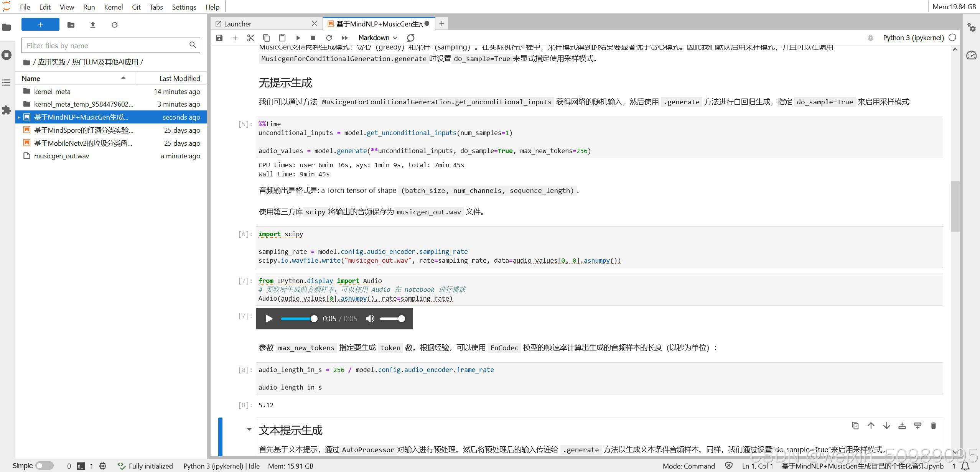
Task: Open the Extension Manager puzzle icon in sidebar
Action: (7, 110)
